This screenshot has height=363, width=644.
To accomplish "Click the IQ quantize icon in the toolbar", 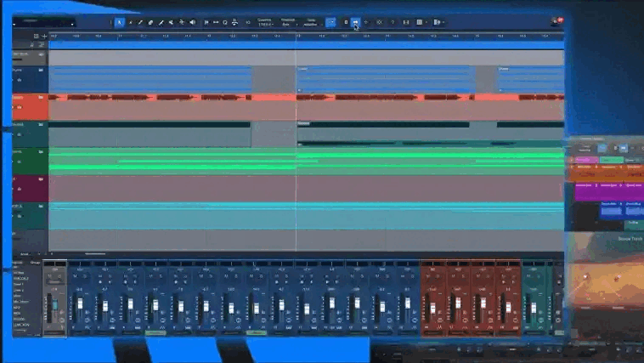I will (248, 22).
